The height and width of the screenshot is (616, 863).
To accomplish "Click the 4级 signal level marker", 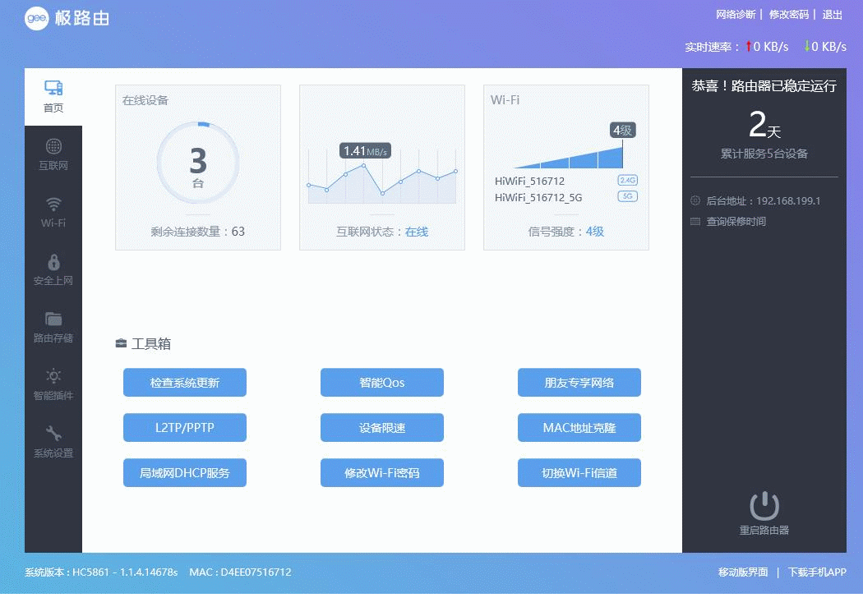I will [622, 131].
